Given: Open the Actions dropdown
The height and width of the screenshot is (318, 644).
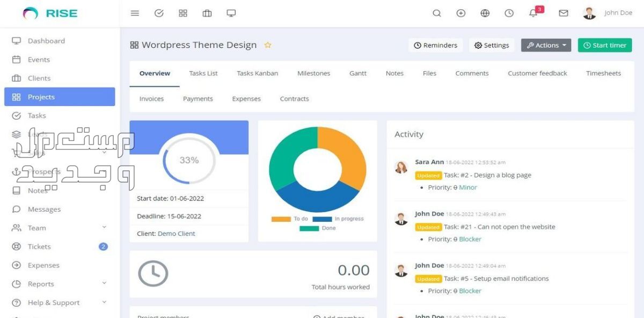Looking at the screenshot, I should pos(546,46).
